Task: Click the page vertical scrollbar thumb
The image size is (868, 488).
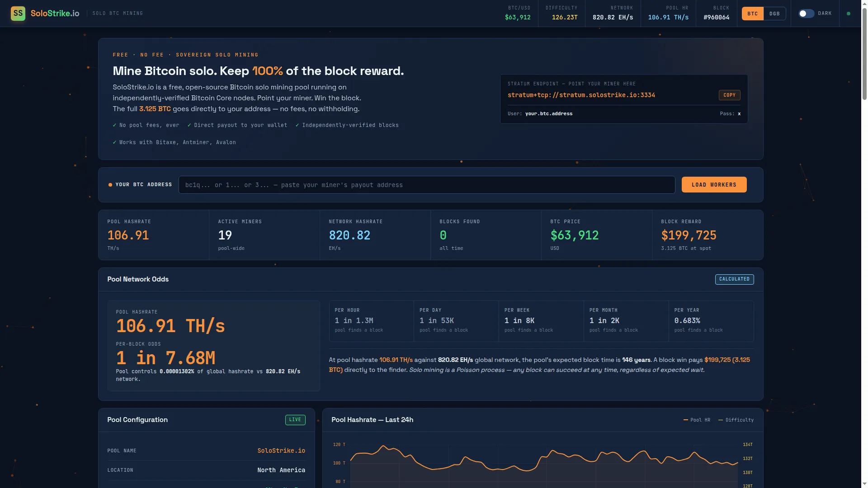Action: tap(864, 54)
